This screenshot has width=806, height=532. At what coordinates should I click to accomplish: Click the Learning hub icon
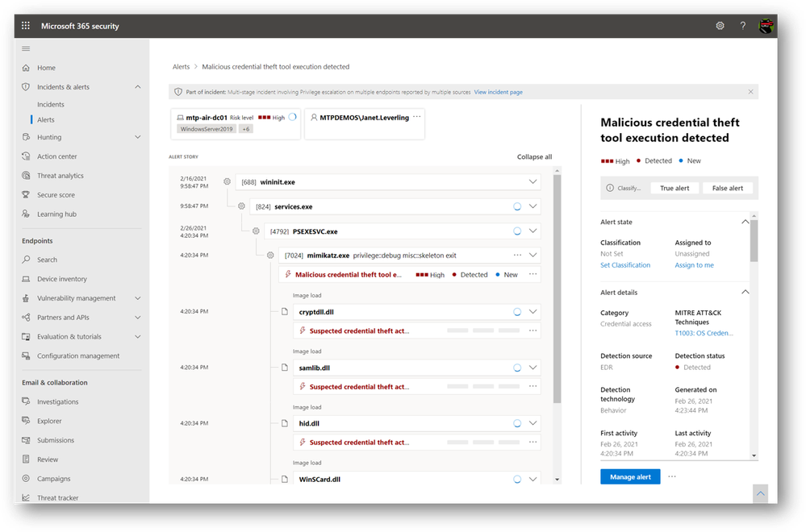pyautogui.click(x=26, y=214)
